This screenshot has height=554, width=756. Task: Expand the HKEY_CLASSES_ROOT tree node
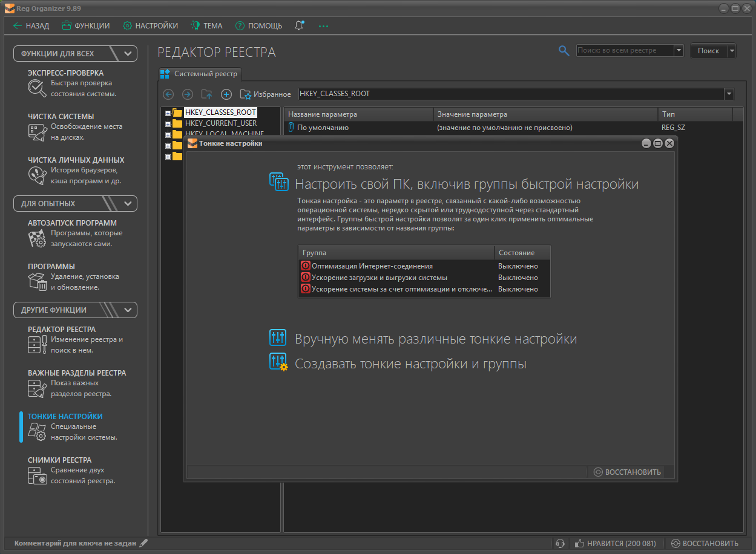coord(168,113)
